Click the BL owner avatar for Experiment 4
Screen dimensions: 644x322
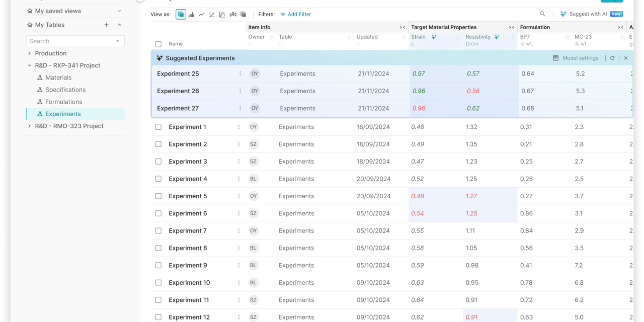coord(253,179)
